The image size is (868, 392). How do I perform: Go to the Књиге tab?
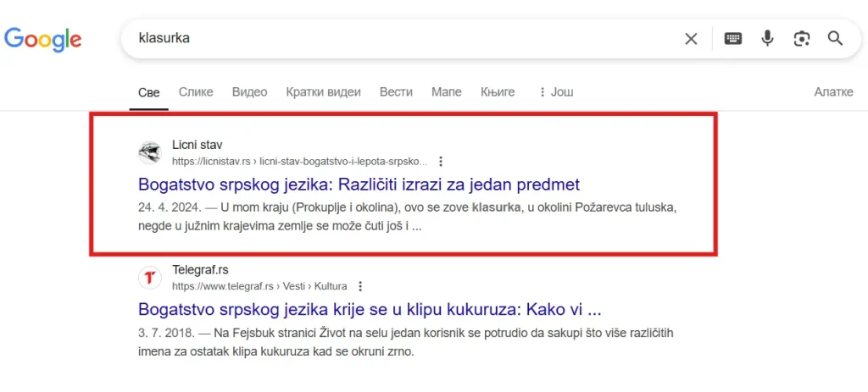point(498,92)
